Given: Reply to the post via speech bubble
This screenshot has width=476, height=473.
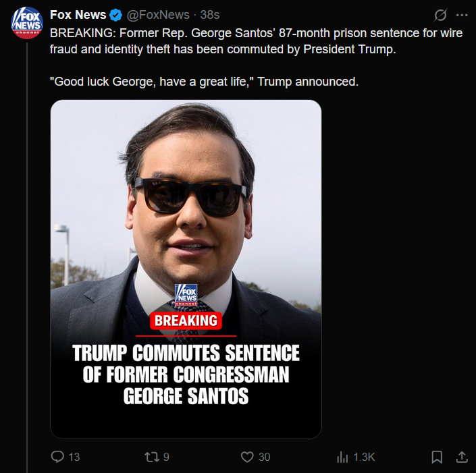Looking at the screenshot, I should (x=57, y=457).
